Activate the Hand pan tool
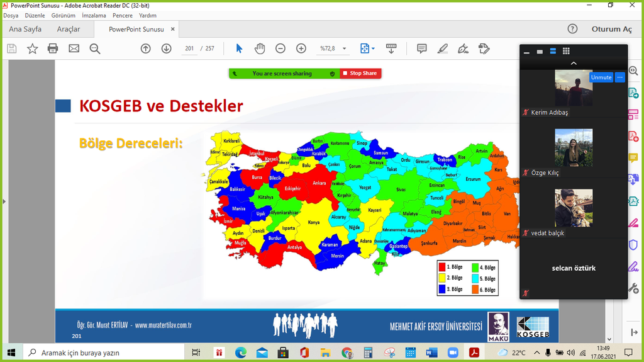Viewport: 644px width, 362px height. coord(260,48)
